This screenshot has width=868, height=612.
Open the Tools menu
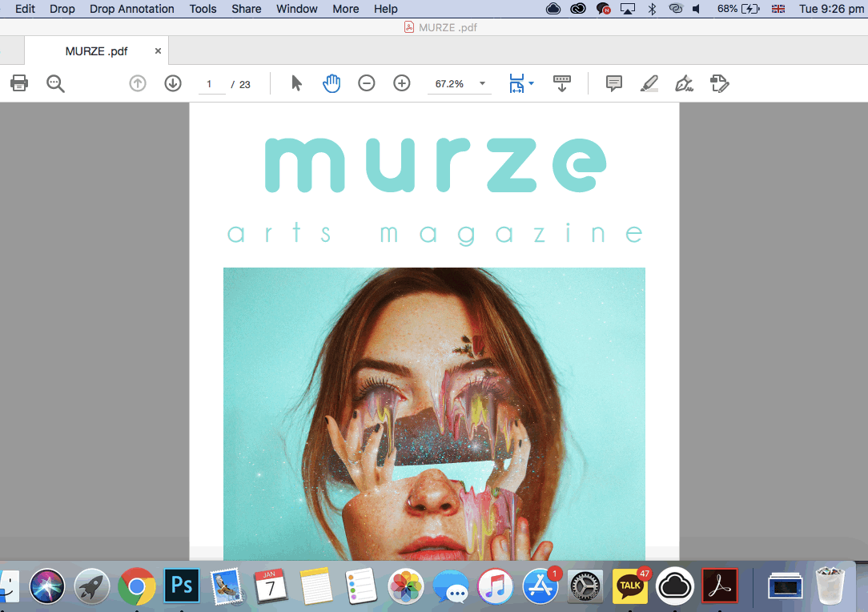click(203, 9)
